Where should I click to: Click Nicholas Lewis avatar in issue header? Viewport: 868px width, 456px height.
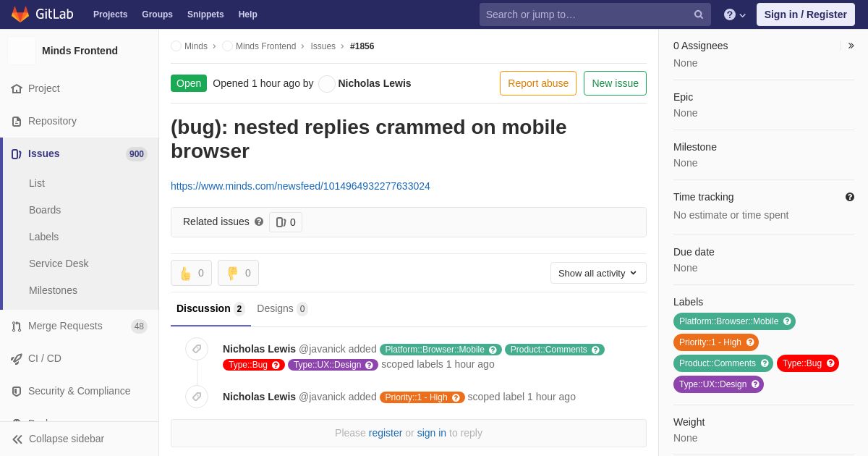[x=327, y=84]
